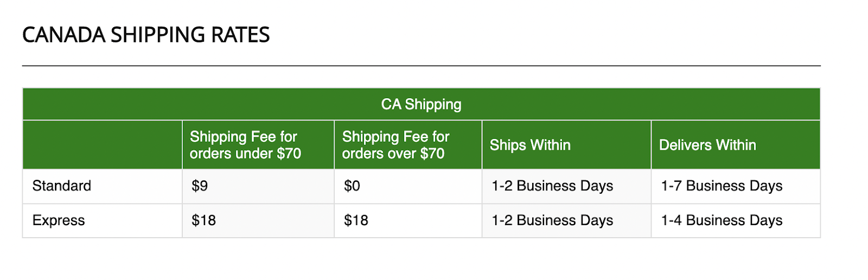Click Standard's 1-2 Business Days ships-within cell
Screen dimensions: 868x280
coord(552,186)
